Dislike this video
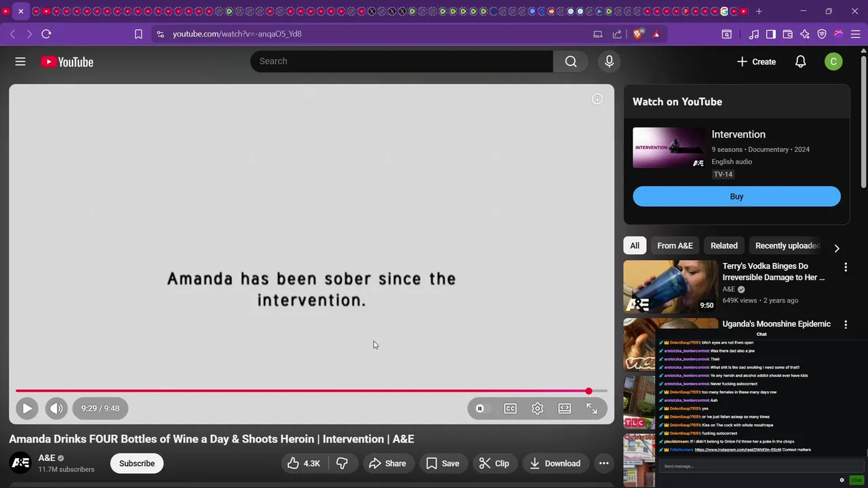Screen dimensions: 868x488 coord(342,464)
